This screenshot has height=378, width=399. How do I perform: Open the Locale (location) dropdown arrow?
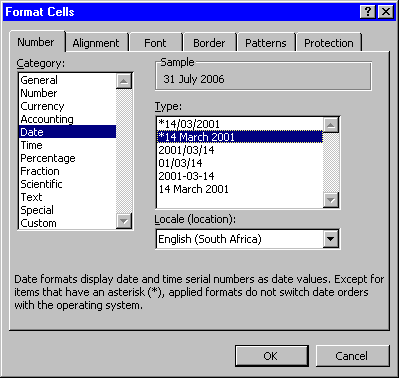click(x=331, y=239)
